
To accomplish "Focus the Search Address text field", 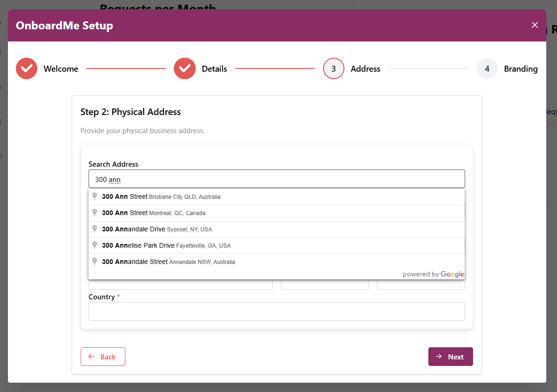I will [276, 179].
